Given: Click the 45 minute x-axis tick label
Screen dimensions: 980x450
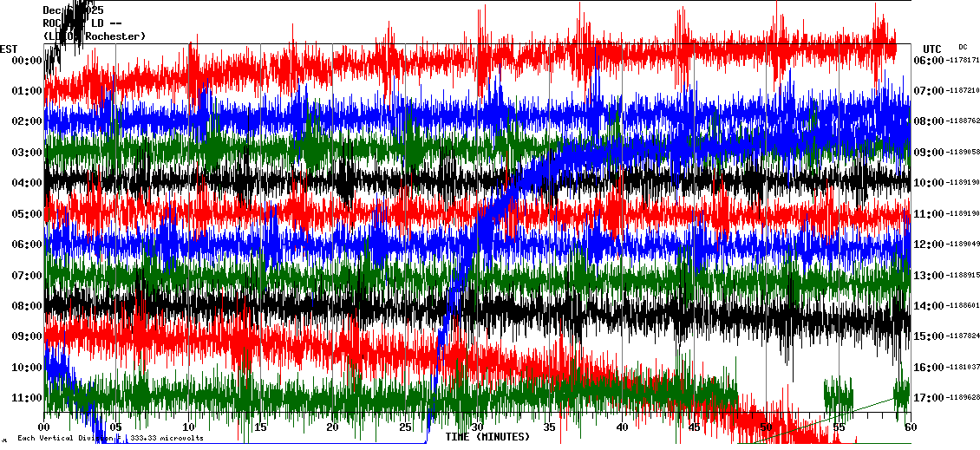Looking at the screenshot, I should [694, 427].
